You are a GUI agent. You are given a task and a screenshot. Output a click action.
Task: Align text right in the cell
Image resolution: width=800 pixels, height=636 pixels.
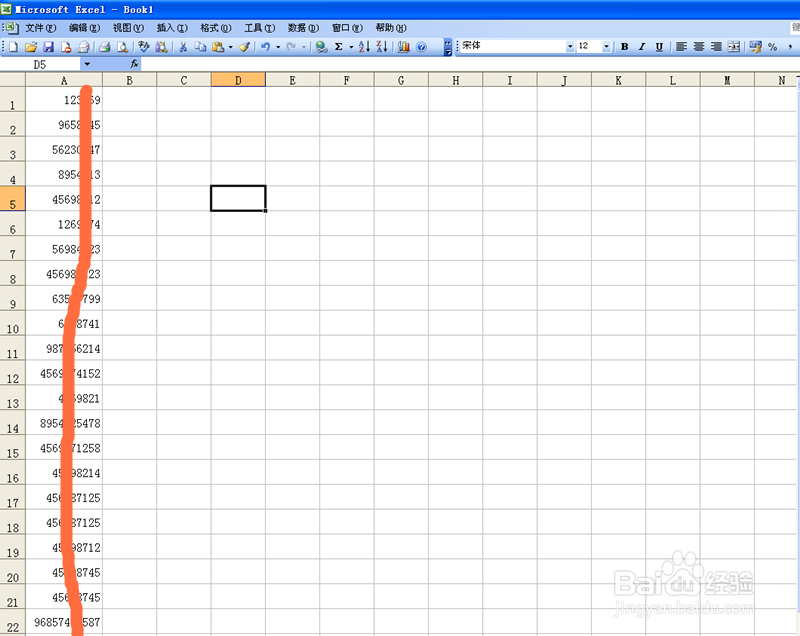(716, 47)
